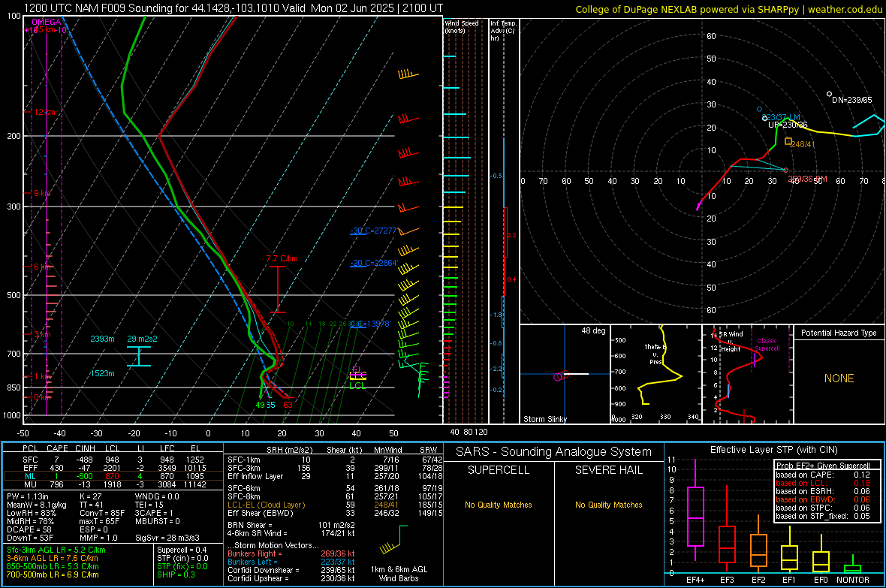Click the Potential Hazard Type heading
Screen dimensions: 886x588
pos(839,333)
